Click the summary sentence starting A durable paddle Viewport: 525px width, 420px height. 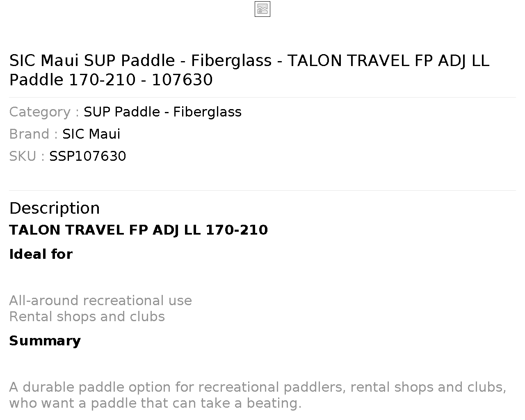pos(258,395)
